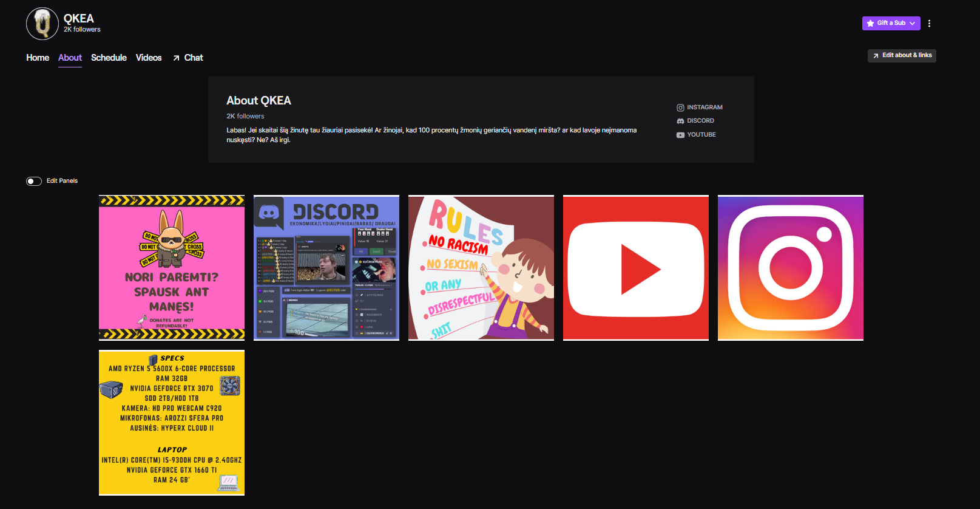Open the pink donation panel image
This screenshot has height=509, width=980.
pos(172,268)
